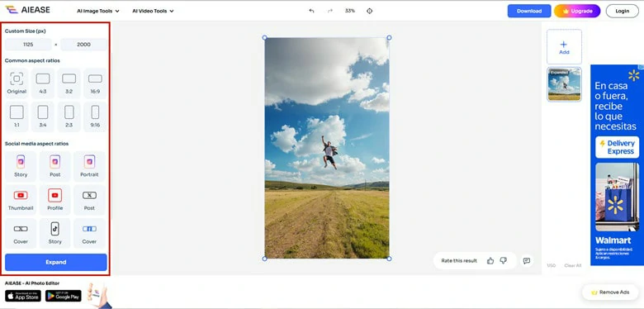This screenshot has width=644, height=309.
Task: Click the 'Rate this result' text
Action: [x=459, y=260]
